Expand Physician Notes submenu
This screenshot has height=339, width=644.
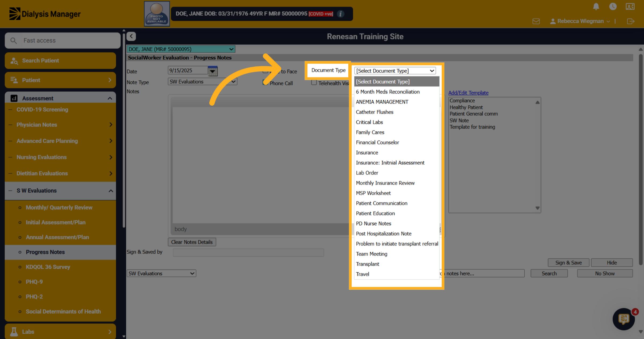(x=111, y=125)
